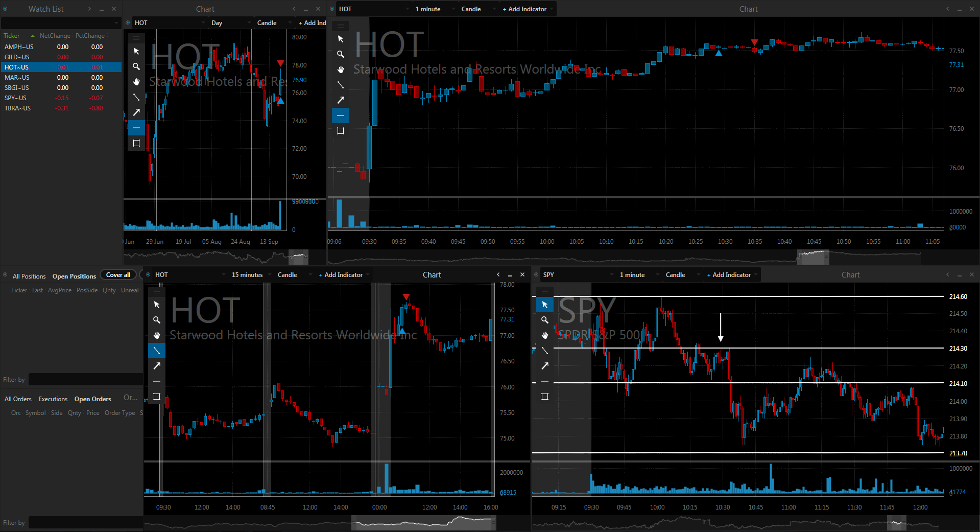Open the 1 minute timeframe dropdown in top HOT chart

pos(435,9)
